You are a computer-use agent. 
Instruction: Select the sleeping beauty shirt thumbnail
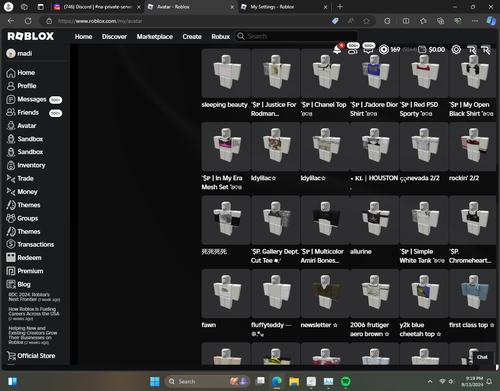pyautogui.click(x=226, y=73)
